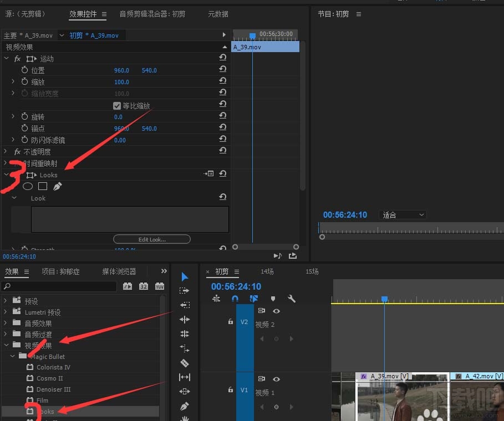Viewport: 504px width, 421px height.
Task: Click the effects search field
Action: point(59,286)
